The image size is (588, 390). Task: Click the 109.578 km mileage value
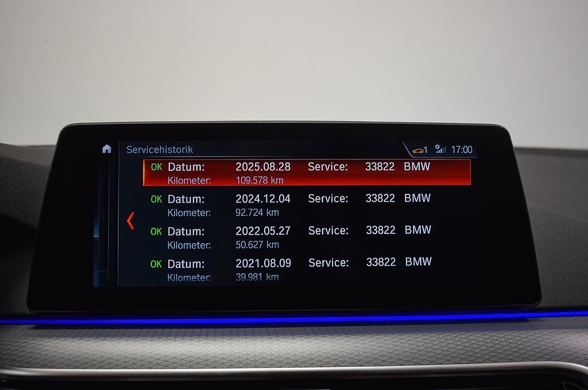tap(260, 180)
